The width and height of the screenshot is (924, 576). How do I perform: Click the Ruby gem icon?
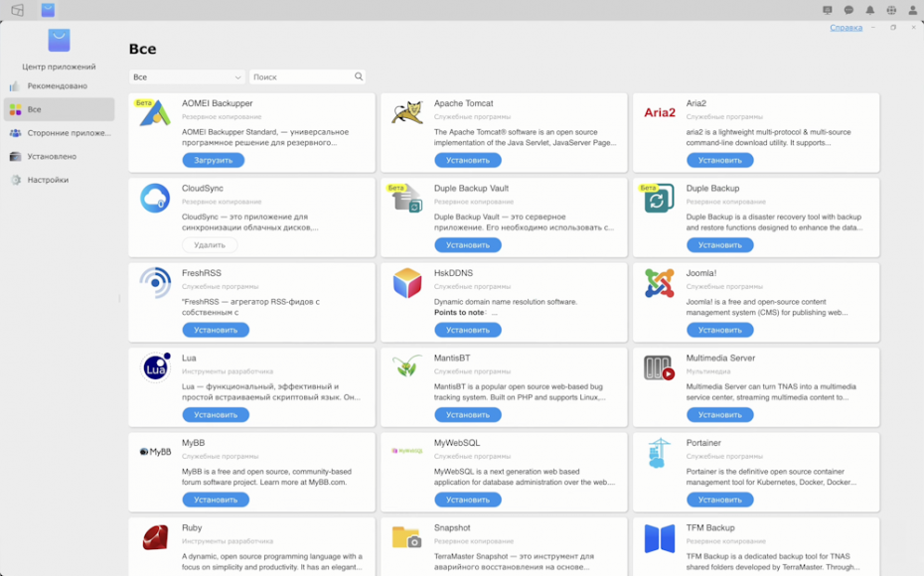point(155,537)
